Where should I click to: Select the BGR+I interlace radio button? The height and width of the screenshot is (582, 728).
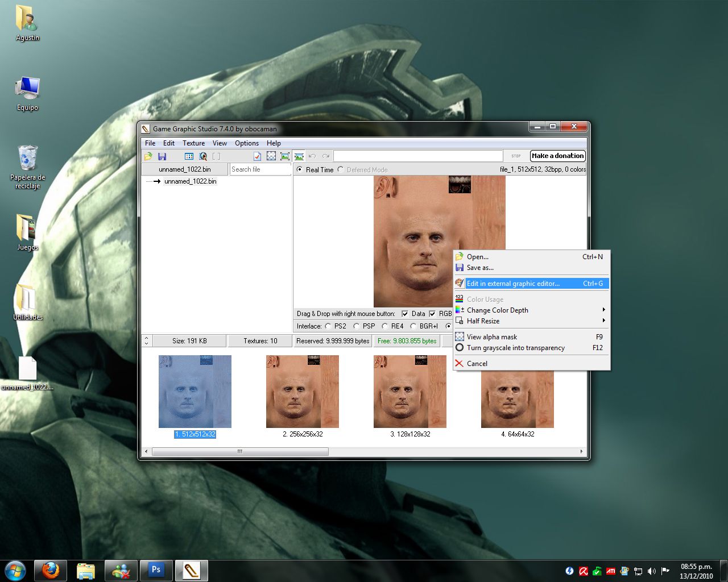pos(413,326)
